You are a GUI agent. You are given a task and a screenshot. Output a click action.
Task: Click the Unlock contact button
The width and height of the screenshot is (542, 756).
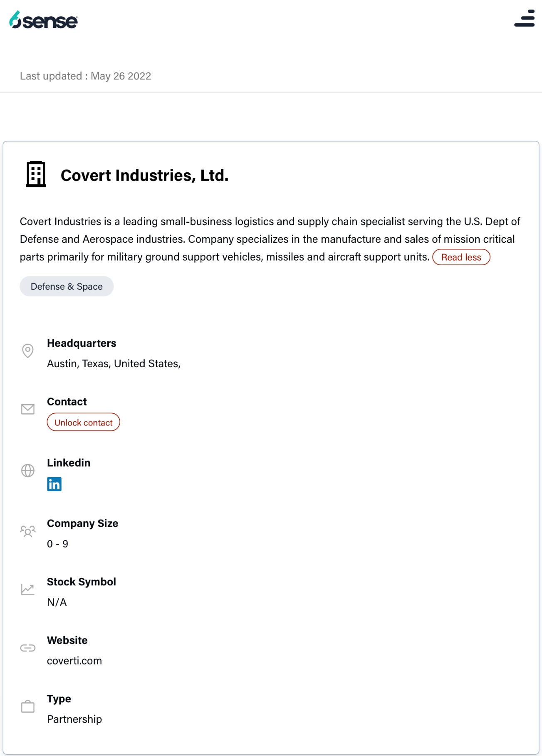click(83, 422)
